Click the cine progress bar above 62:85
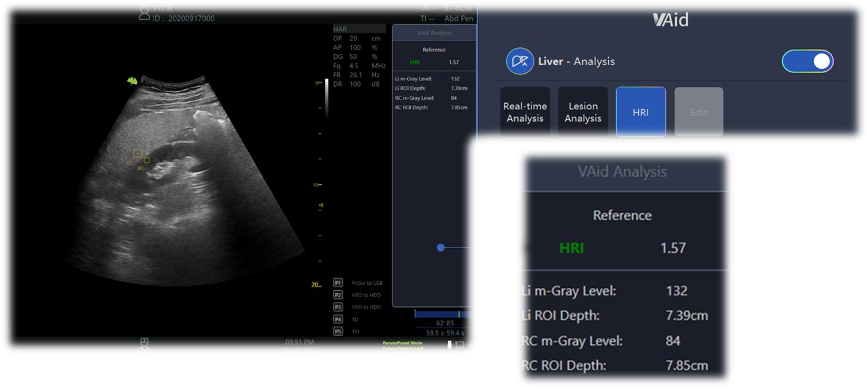The height and width of the screenshot is (388, 868). (442, 314)
